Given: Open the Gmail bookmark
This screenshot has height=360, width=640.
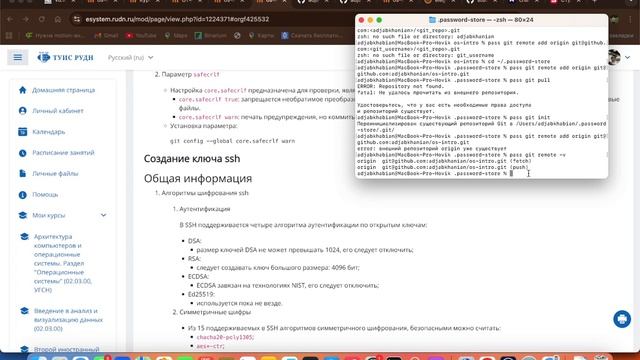Looking at the screenshot, I should click(x=106, y=36).
